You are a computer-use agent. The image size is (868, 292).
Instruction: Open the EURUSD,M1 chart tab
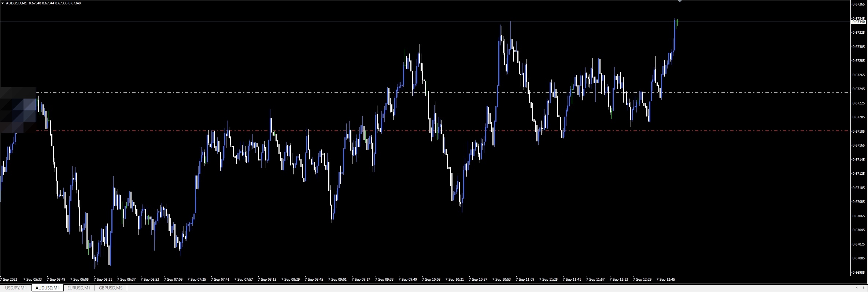[79, 288]
